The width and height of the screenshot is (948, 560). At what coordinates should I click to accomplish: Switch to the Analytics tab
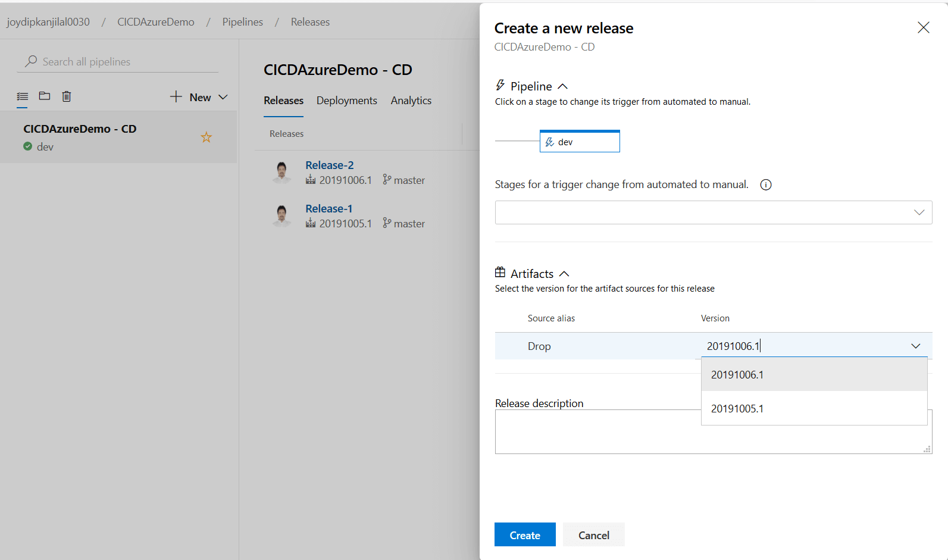[x=411, y=101]
